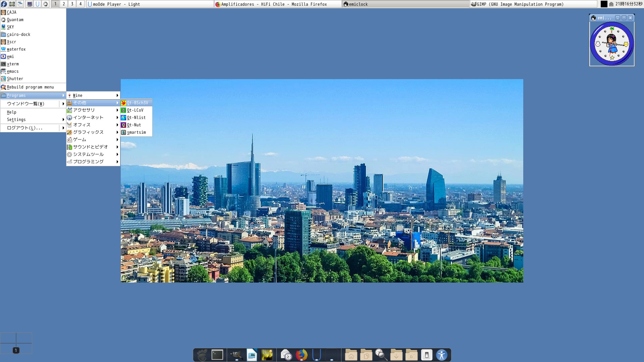Viewport: 644px width, 362px height.
Task: Launch Qt-BSch3V from the menu
Action: coord(137,103)
